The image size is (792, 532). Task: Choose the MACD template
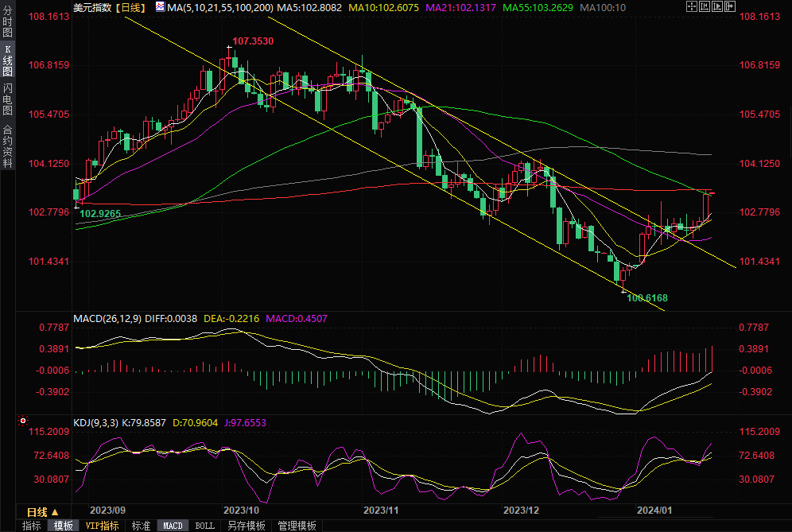[x=173, y=526]
